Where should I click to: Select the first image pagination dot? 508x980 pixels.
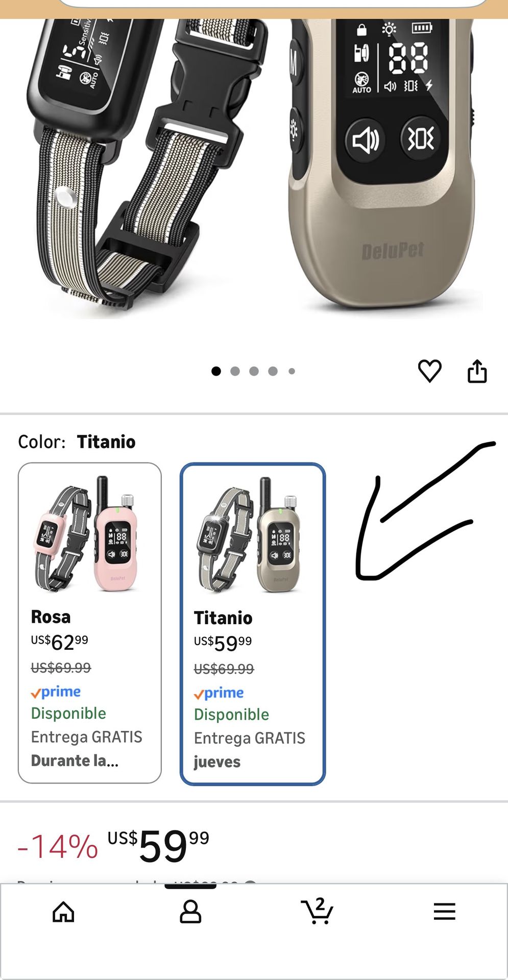pos(216,371)
